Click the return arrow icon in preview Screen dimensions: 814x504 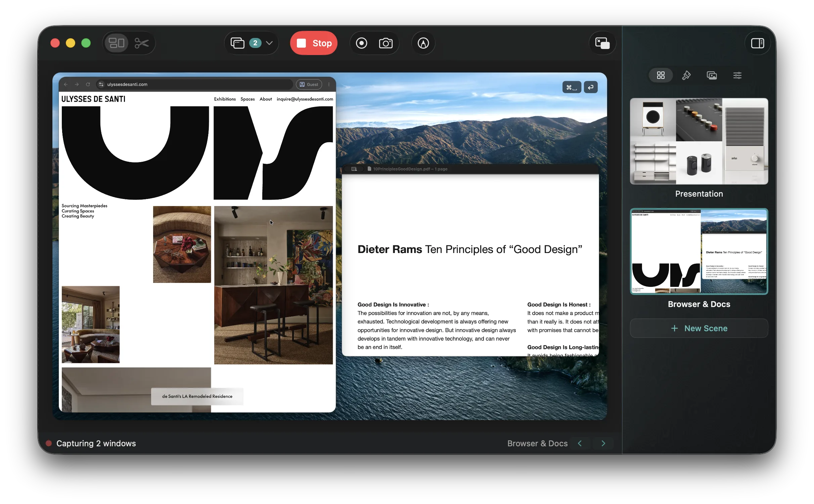point(591,87)
